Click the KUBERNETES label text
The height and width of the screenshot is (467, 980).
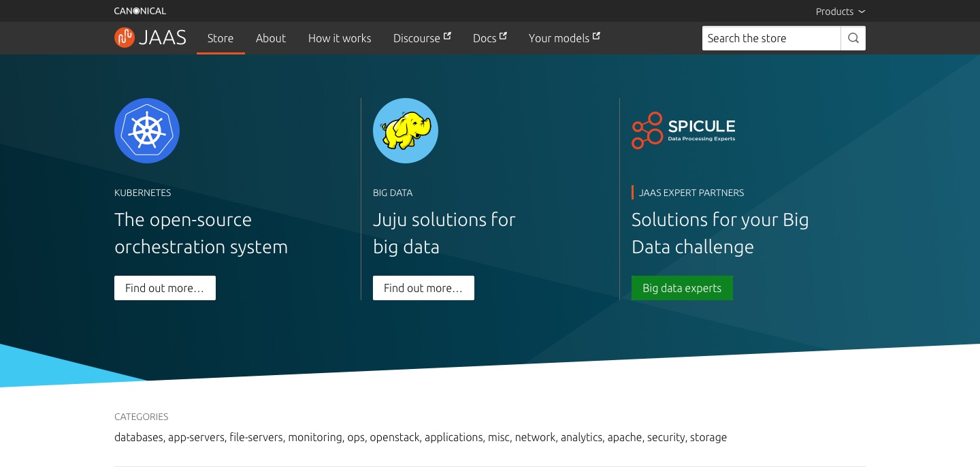tap(143, 193)
